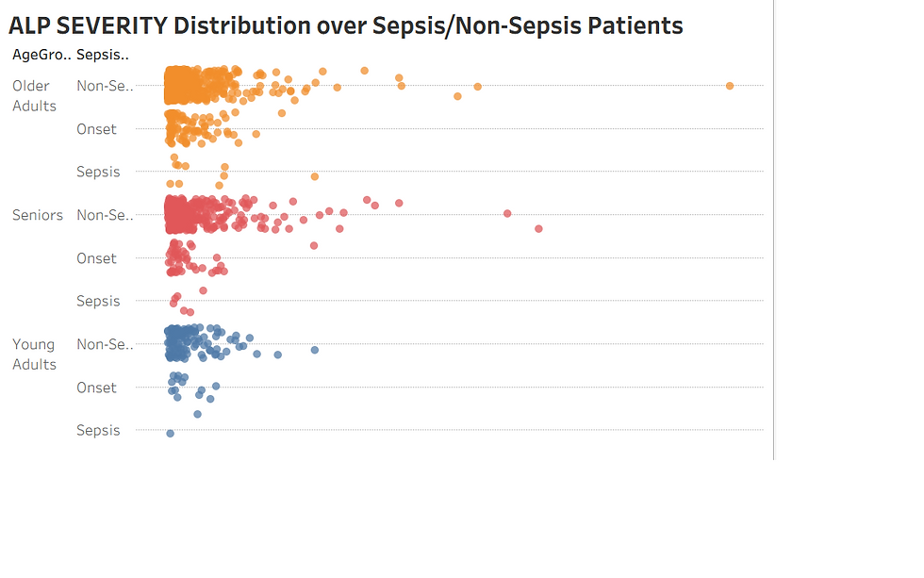Click the rightmost blue Young Adults Non-Sepsis dot
The height and width of the screenshot is (578, 924).
tap(315, 350)
